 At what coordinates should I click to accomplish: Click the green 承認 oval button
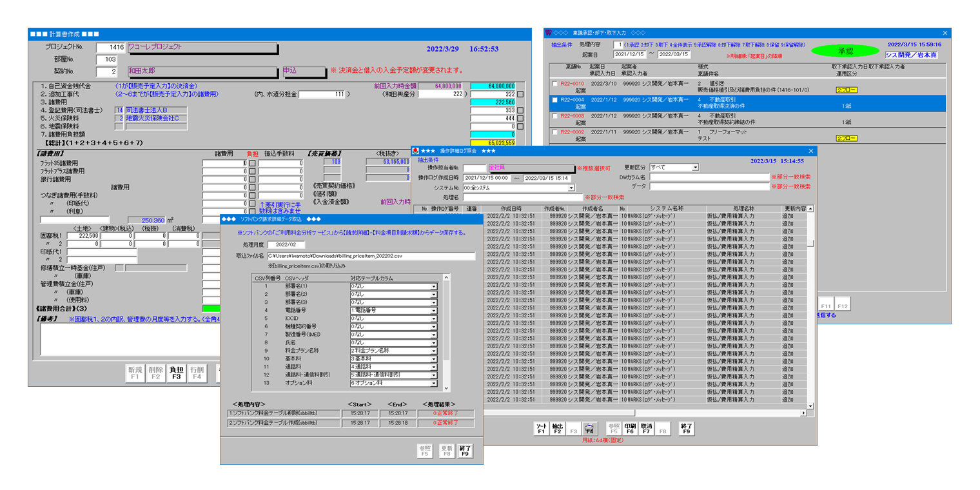[845, 50]
